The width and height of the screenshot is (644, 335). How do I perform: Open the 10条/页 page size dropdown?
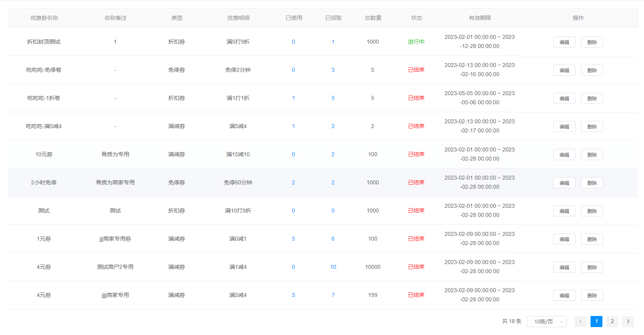pos(547,322)
